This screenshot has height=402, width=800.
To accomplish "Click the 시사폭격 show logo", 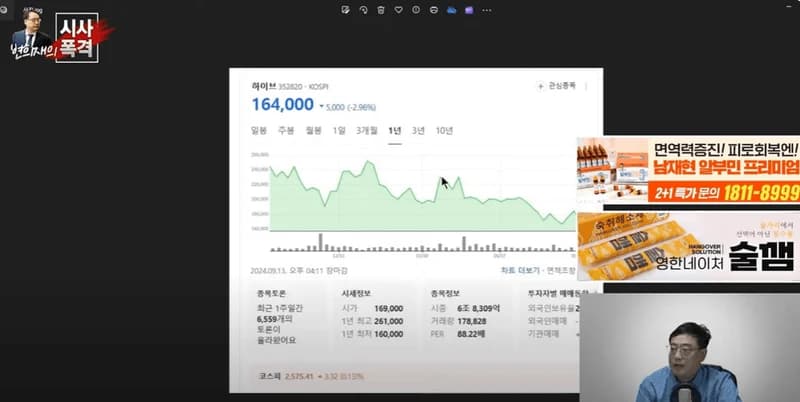I will pos(77,37).
